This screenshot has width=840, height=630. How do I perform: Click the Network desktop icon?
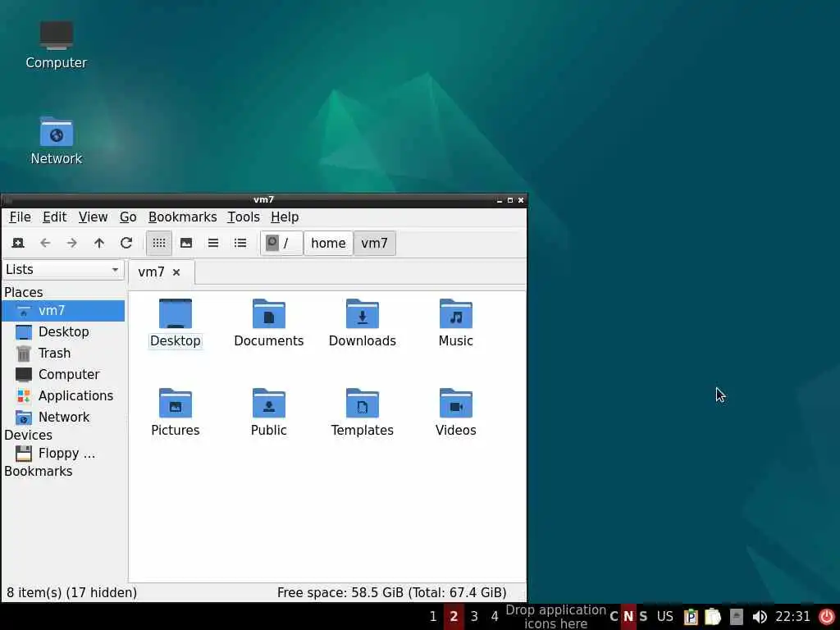(57, 141)
